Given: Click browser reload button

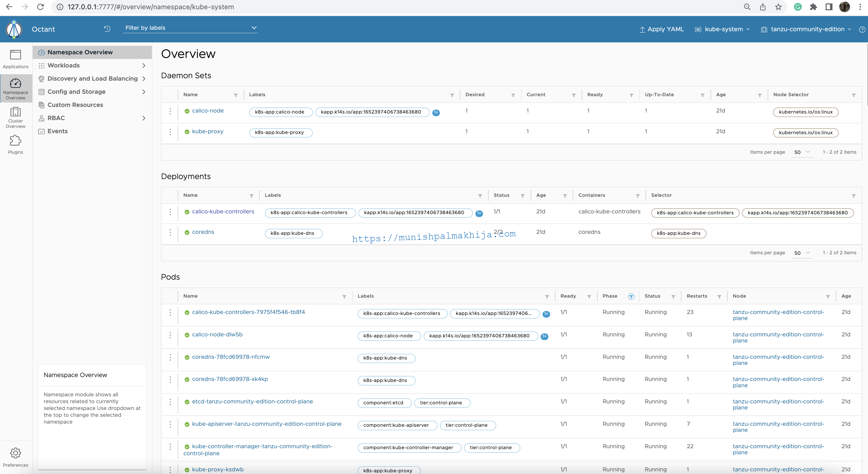Looking at the screenshot, I should pyautogui.click(x=40, y=7).
